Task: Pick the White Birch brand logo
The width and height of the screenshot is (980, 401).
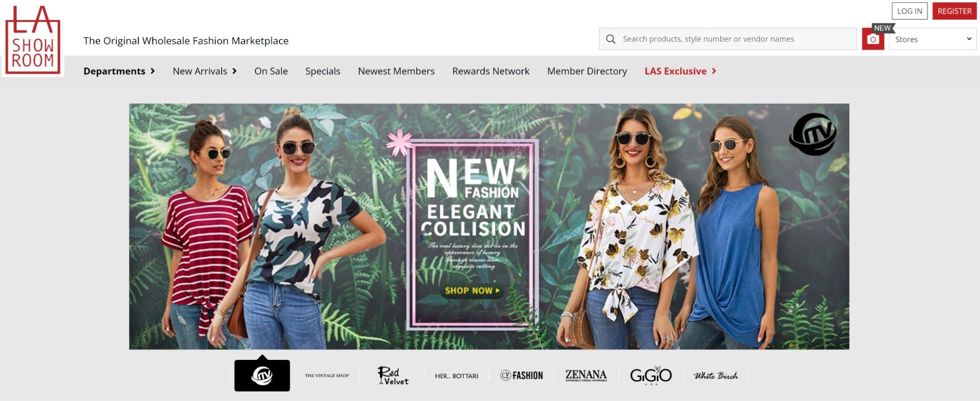Action: (715, 376)
